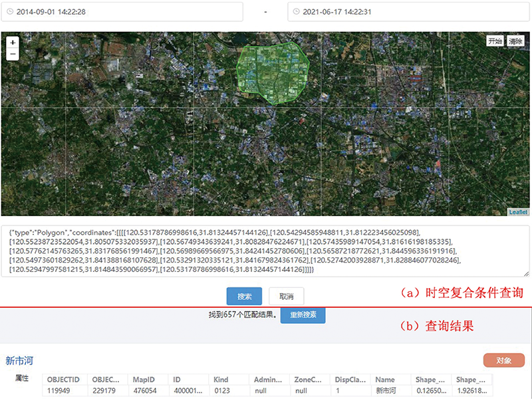Viewport: 532px width, 399px height.
Task: Click clock icon in end date field
Action: coord(296,12)
